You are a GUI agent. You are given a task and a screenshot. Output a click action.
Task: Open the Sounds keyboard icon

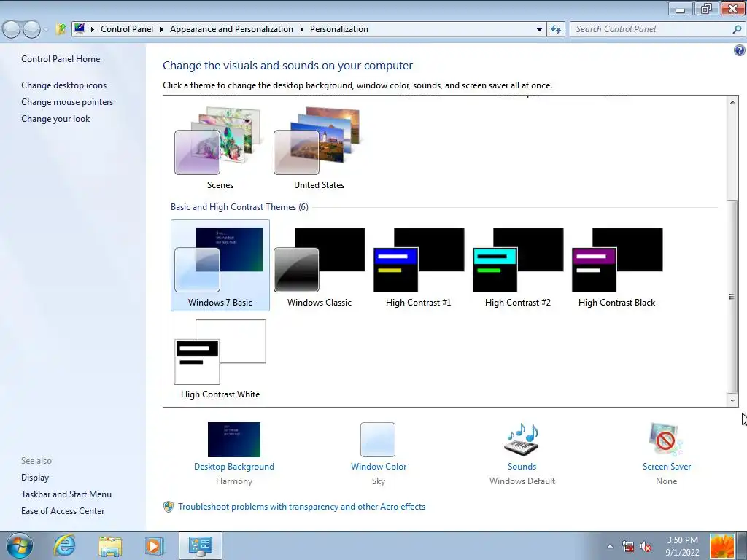tap(522, 440)
